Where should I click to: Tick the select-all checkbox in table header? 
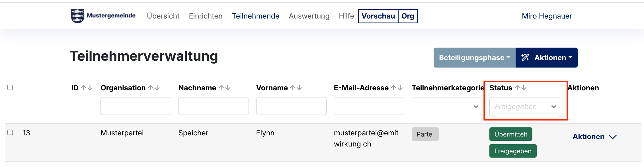(10, 87)
